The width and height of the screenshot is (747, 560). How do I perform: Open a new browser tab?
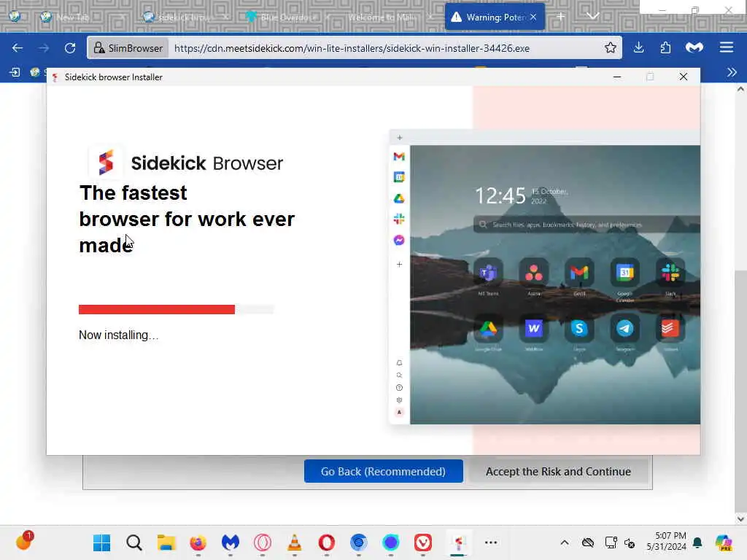[560, 17]
